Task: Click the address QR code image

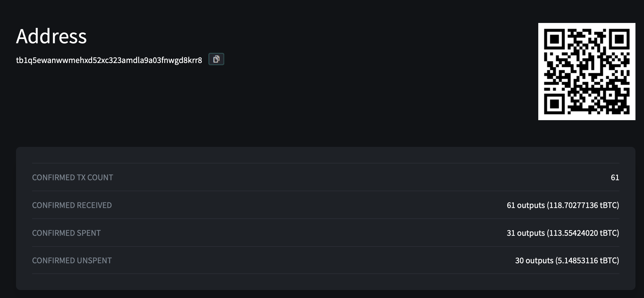Action: click(587, 72)
